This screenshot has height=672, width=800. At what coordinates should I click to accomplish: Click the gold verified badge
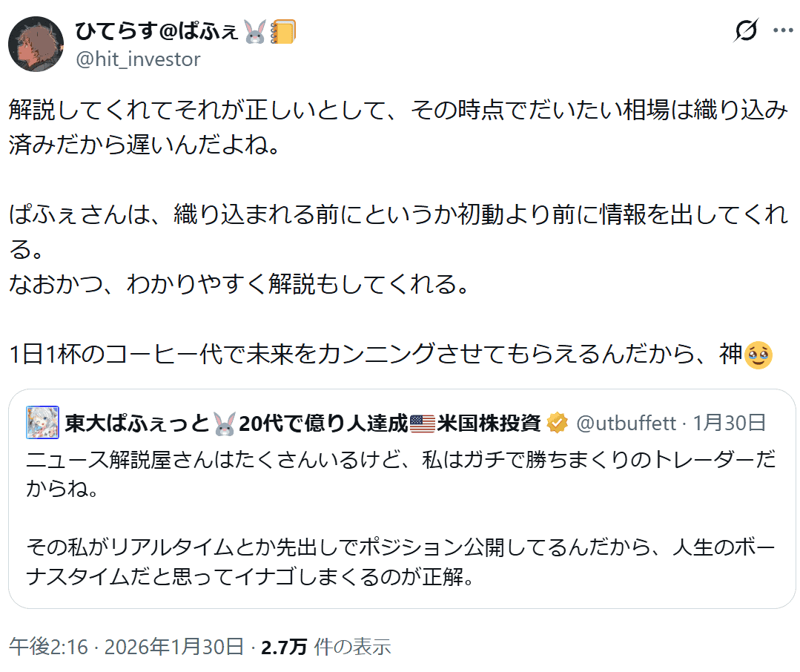(557, 424)
